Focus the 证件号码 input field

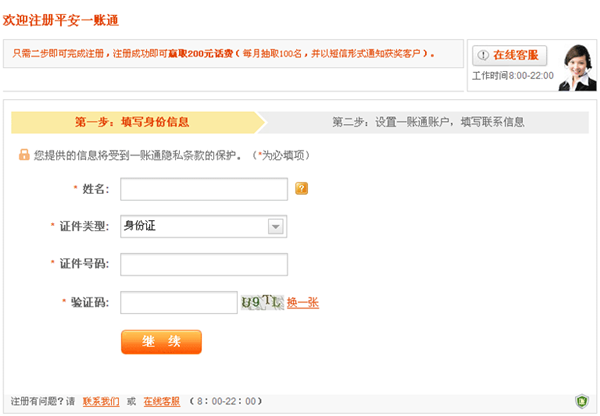click(204, 264)
